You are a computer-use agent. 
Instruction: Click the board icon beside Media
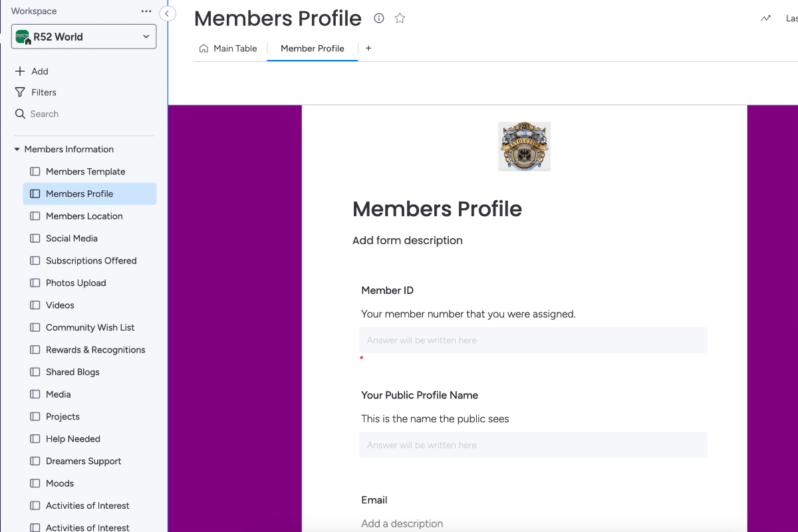click(x=35, y=394)
